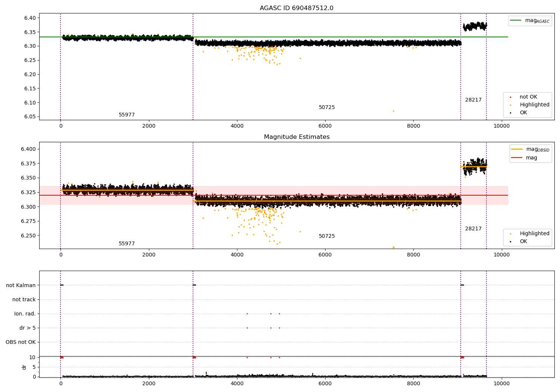Click "Highlighted" in the Magnitude Estimates legend
Screen dimensions: 560x392
coord(535,234)
